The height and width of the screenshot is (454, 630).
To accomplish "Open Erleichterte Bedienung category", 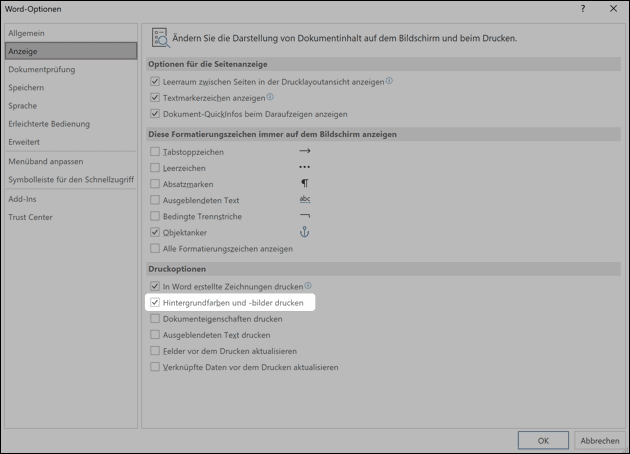I will 71,124.
